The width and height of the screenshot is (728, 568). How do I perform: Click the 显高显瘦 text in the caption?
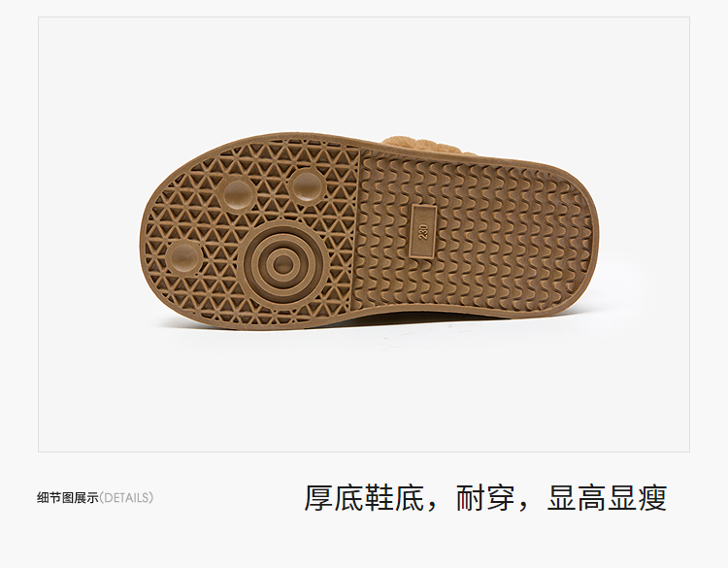607,498
